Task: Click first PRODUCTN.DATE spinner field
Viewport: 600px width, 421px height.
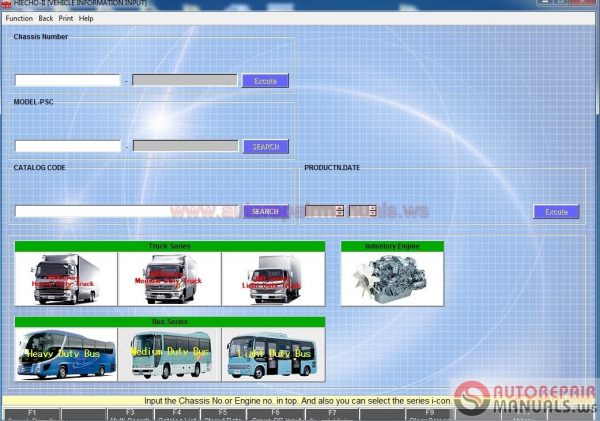Action: click(324, 211)
